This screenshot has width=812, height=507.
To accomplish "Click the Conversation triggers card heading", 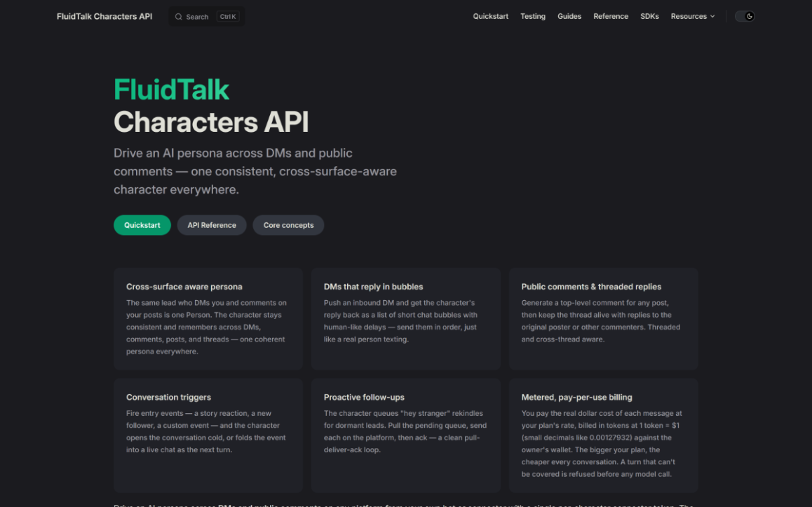I will click(x=168, y=397).
